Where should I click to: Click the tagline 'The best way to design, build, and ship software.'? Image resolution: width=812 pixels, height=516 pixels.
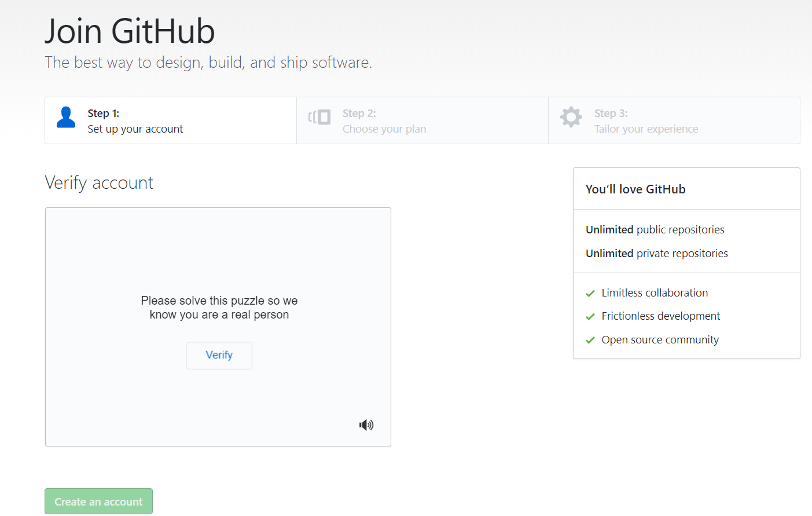pyautogui.click(x=208, y=63)
